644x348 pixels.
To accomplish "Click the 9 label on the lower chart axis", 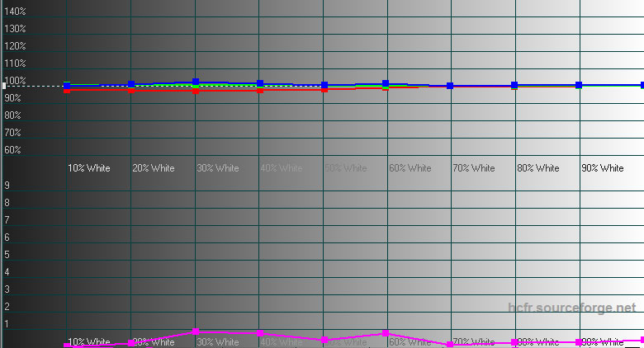I will [x=7, y=186].
